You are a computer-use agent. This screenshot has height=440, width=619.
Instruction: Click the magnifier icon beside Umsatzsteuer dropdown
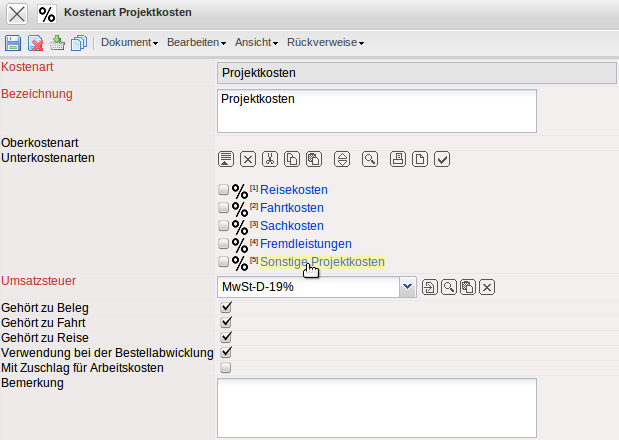pyautogui.click(x=448, y=288)
